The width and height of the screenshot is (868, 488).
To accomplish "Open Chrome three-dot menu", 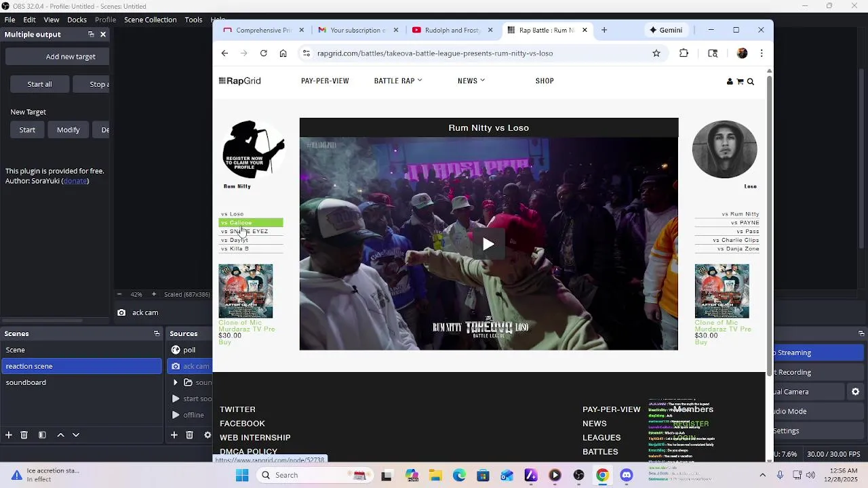I will coord(762,54).
